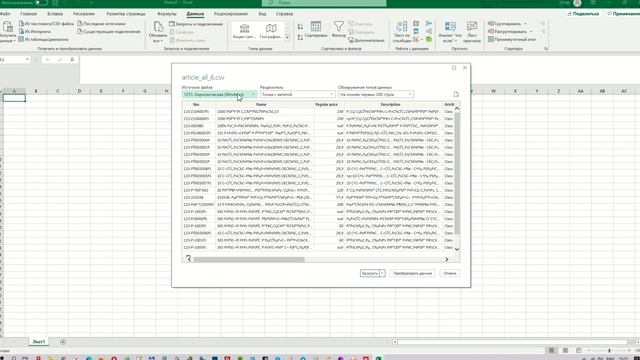
Task: Open the Page Layout (Разметка страницы) tab
Action: (126, 14)
